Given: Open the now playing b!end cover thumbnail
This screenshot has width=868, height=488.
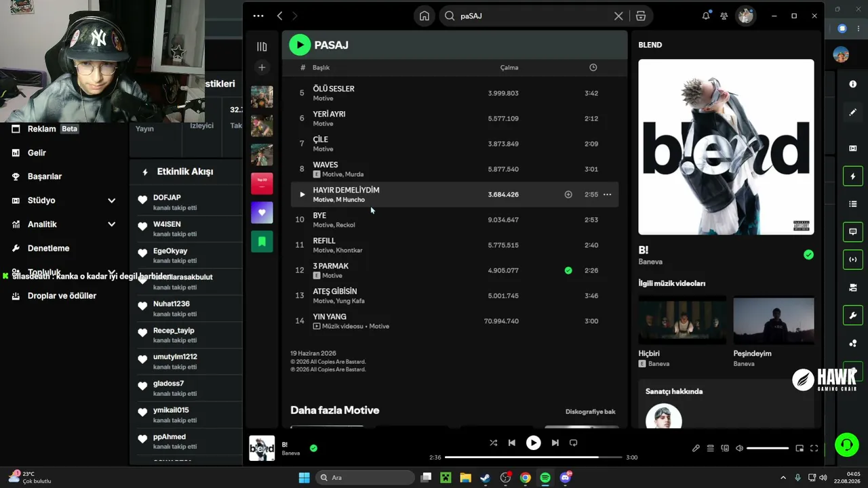Looking at the screenshot, I should [262, 448].
